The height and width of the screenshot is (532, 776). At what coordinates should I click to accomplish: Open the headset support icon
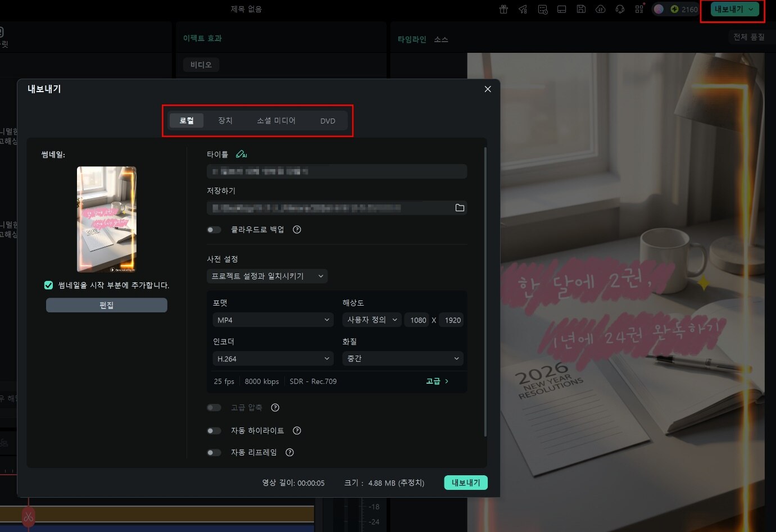[x=620, y=10]
